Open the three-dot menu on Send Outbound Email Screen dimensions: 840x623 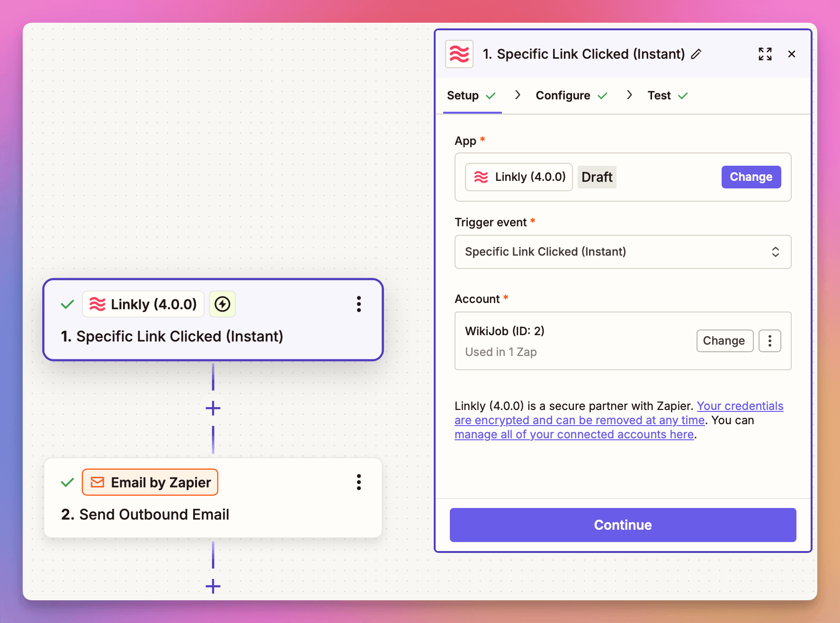359,482
